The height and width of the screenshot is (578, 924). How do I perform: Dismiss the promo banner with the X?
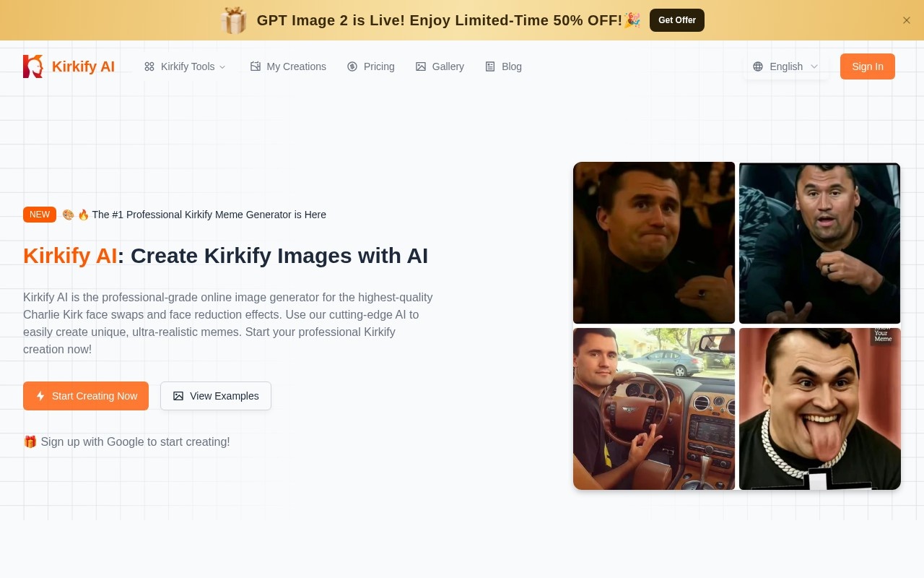[907, 20]
